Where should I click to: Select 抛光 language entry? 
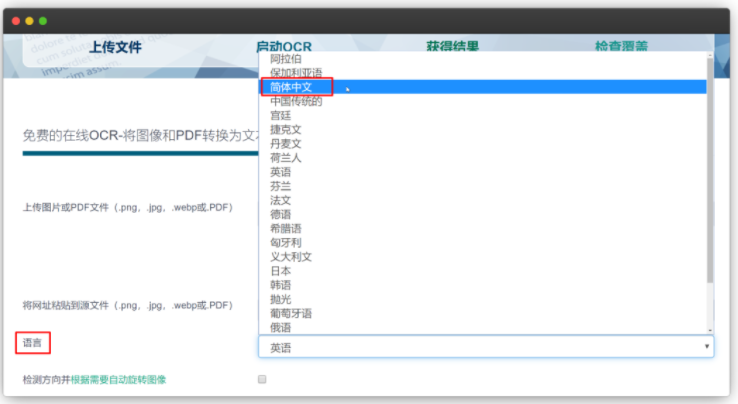pos(483,299)
